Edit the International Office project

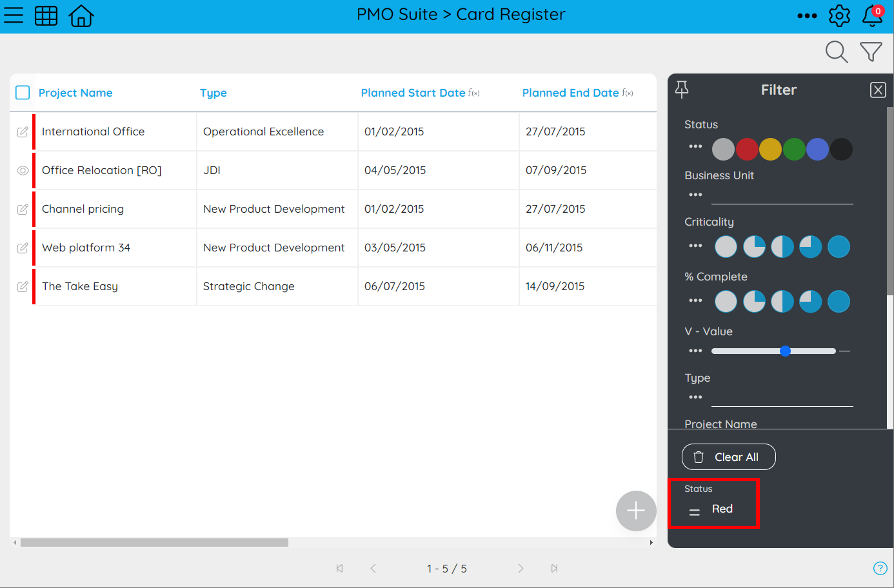pyautogui.click(x=23, y=132)
